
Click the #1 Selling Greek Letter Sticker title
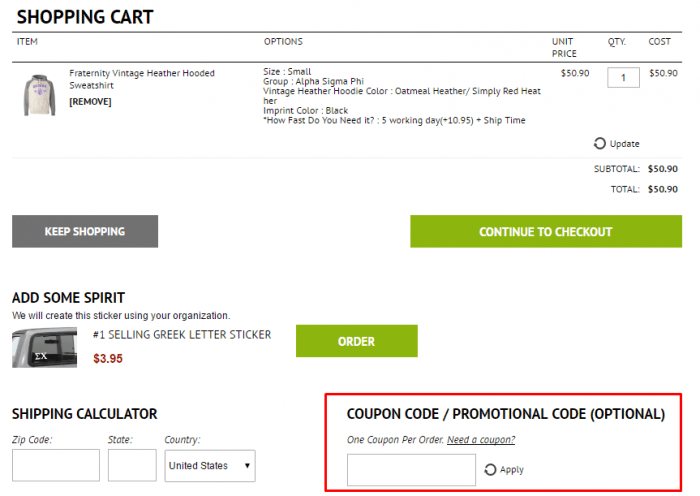pos(181,335)
